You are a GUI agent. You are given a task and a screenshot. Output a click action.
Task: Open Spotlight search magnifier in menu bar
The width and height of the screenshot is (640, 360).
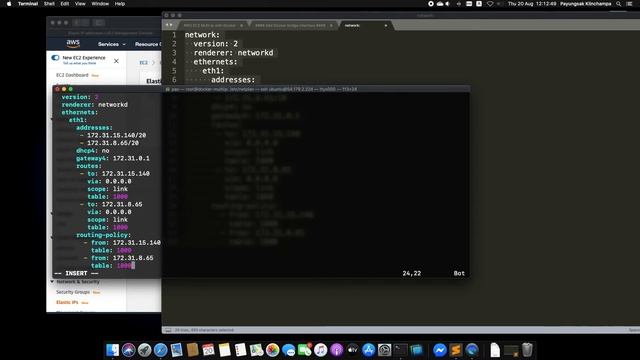(619, 4)
